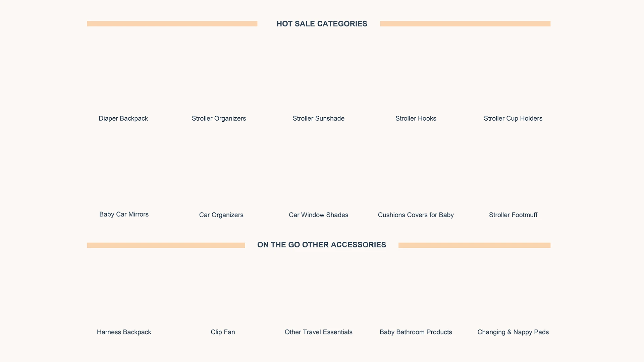This screenshot has height=362, width=644.
Task: Go to the Clip Fan category
Action: [223, 332]
